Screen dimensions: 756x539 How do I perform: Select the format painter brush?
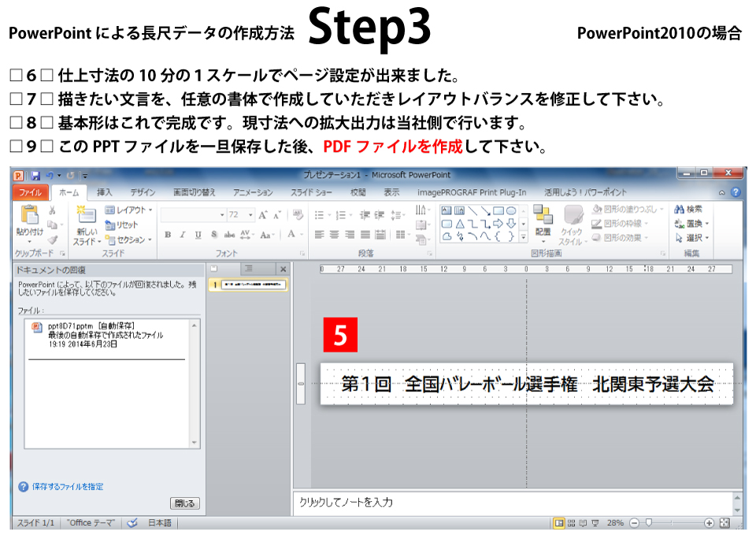pyautogui.click(x=53, y=240)
